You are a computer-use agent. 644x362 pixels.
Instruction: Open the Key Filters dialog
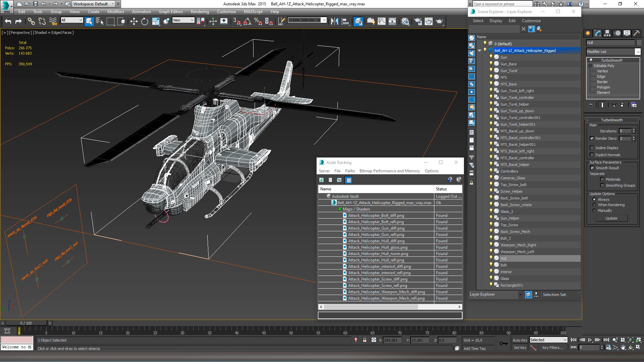point(552,348)
